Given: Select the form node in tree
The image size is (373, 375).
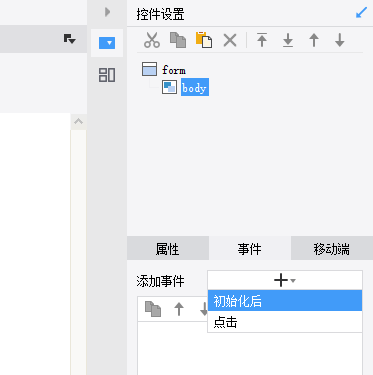Looking at the screenshot, I should 174,70.
